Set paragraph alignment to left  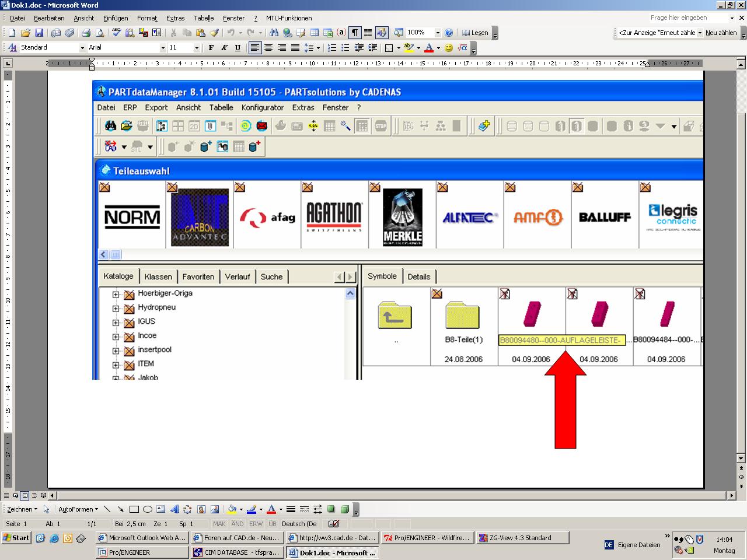coord(255,48)
